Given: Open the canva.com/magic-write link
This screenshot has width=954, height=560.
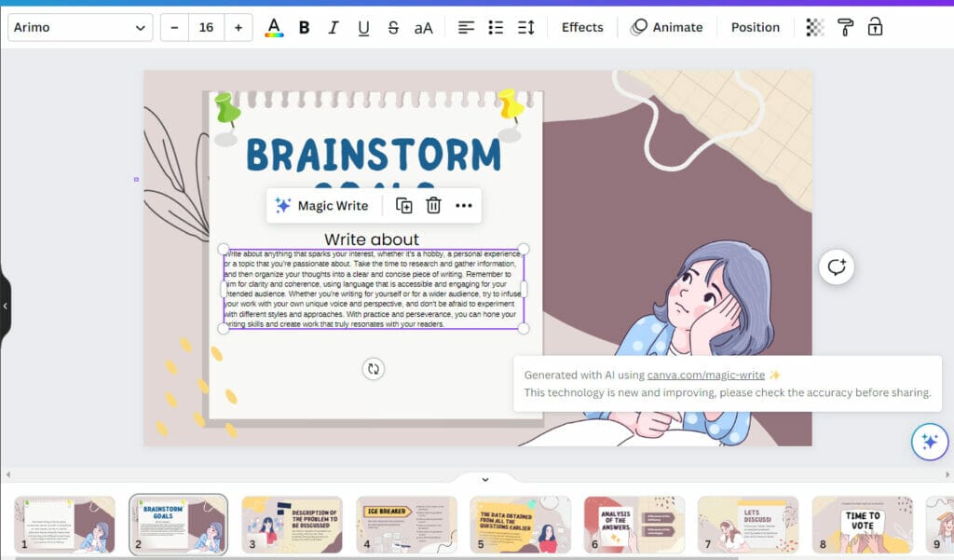Looking at the screenshot, I should tap(705, 375).
